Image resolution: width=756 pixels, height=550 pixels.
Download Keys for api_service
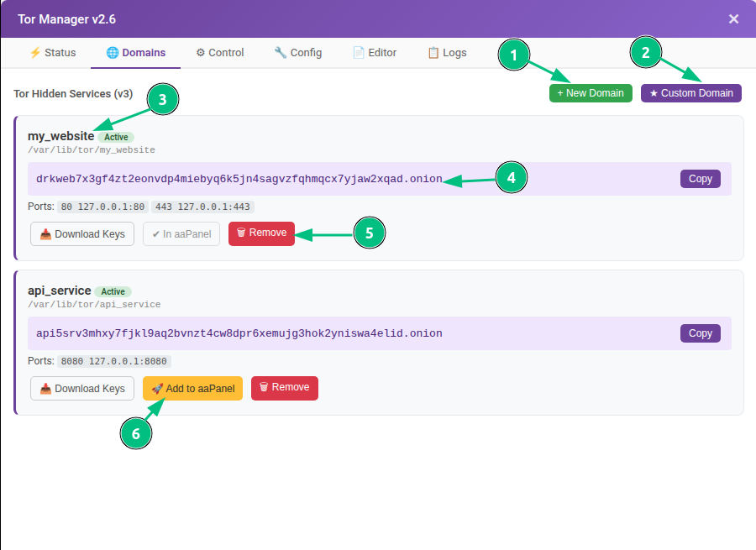point(82,389)
